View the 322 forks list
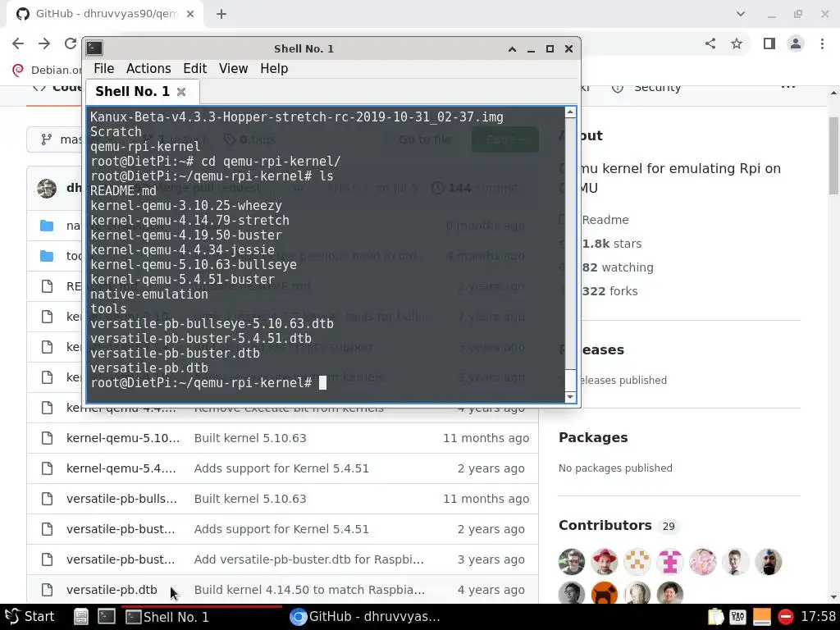 click(x=609, y=291)
